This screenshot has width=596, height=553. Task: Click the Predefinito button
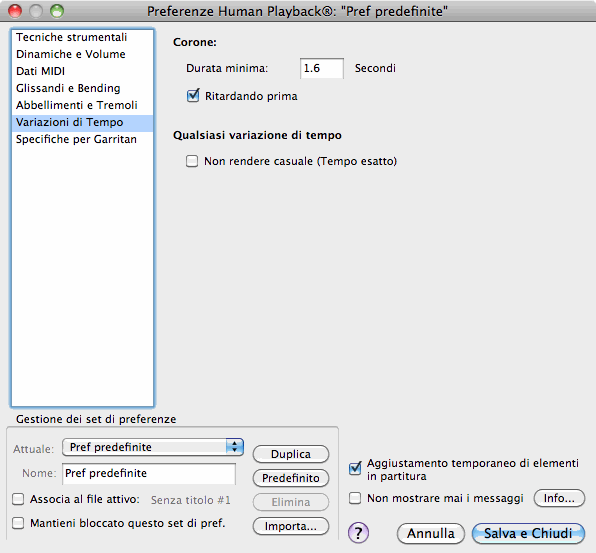click(x=291, y=478)
